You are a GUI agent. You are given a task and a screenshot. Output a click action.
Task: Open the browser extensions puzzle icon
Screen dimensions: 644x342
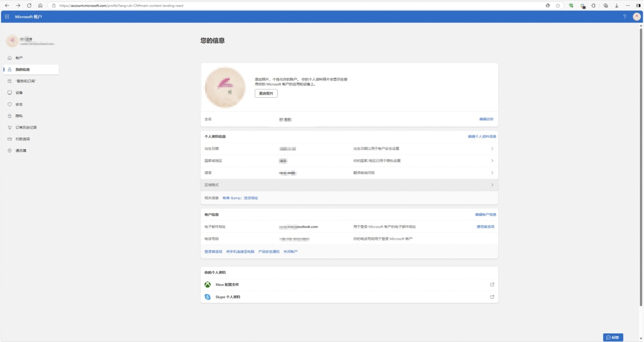(x=594, y=6)
